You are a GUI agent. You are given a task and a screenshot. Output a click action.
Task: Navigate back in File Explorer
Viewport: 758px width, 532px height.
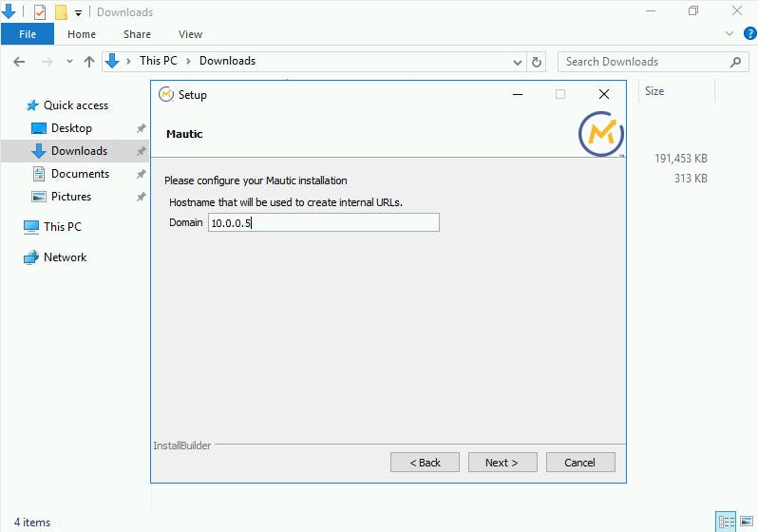pos(19,62)
